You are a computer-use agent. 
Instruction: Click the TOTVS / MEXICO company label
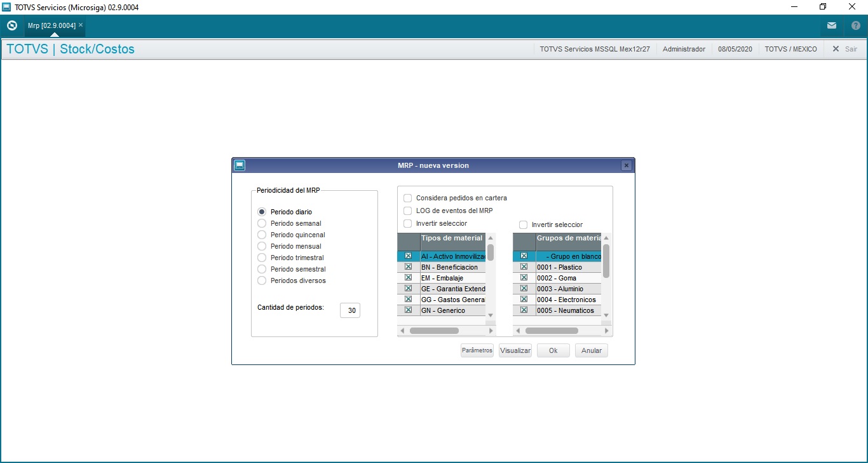click(791, 49)
